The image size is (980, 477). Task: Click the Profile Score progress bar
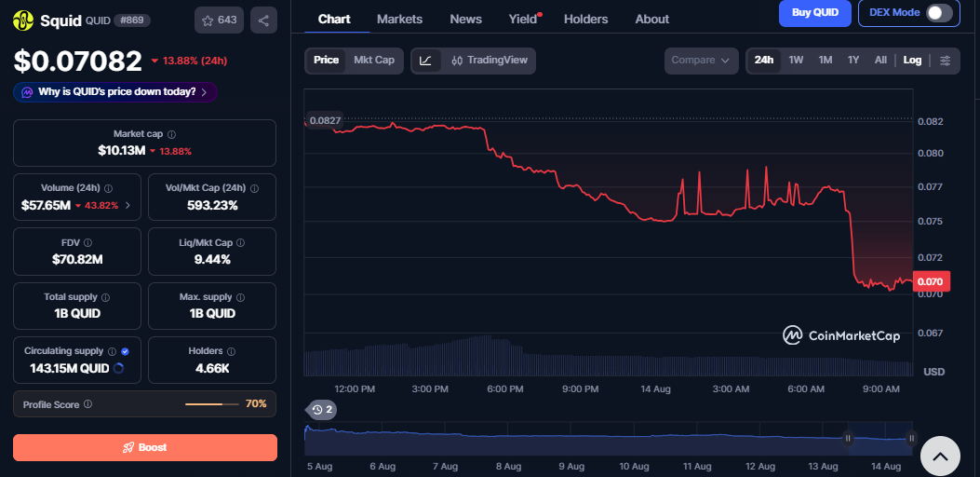(212, 404)
